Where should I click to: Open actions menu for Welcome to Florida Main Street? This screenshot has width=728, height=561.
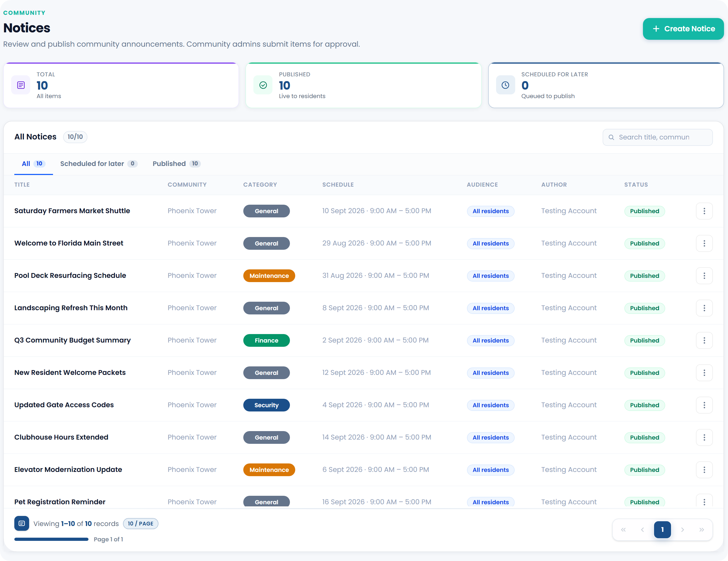[704, 243]
